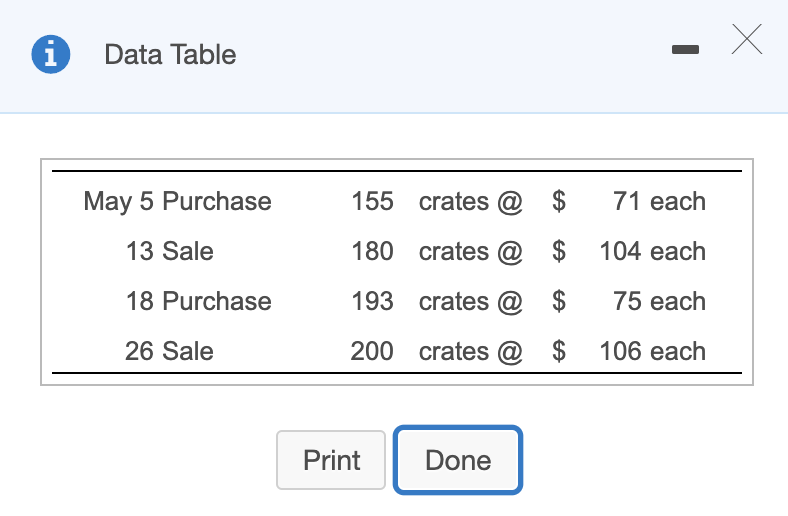The width and height of the screenshot is (788, 516).
Task: Click the Print button
Action: [x=331, y=460]
